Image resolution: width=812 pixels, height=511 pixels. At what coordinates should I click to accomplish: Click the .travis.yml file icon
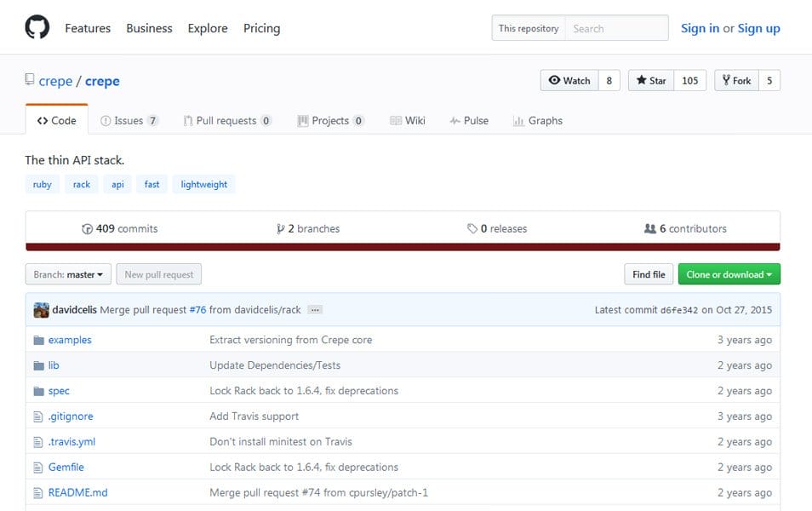coord(37,441)
